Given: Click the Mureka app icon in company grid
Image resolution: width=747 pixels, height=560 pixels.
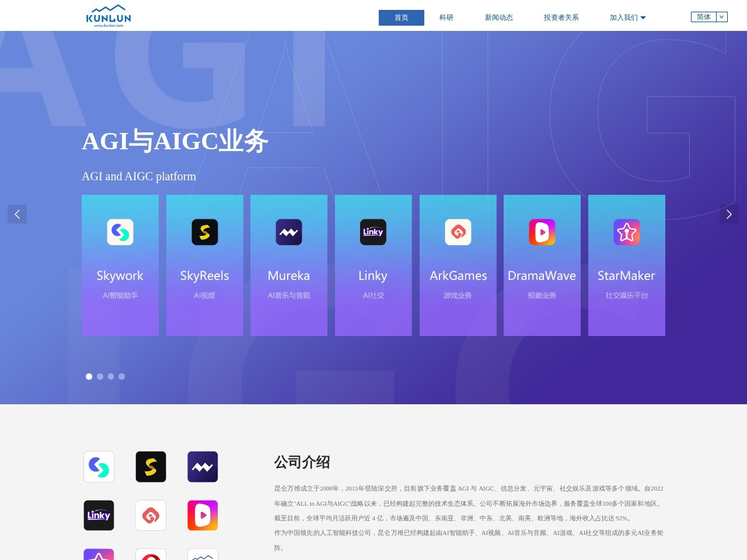Looking at the screenshot, I should [203, 467].
